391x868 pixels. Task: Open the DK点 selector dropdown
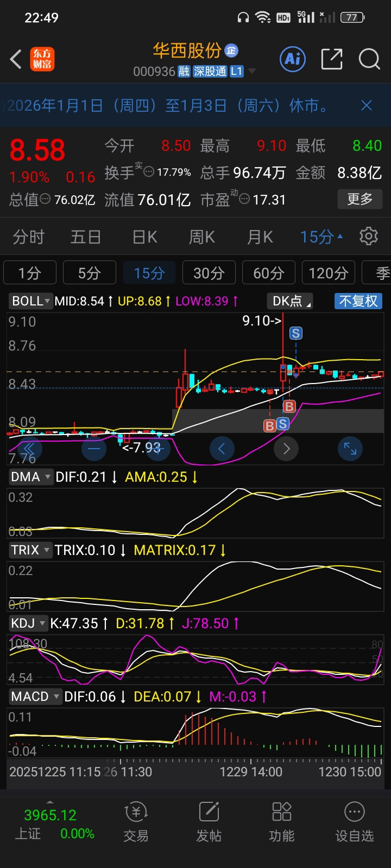point(290,301)
